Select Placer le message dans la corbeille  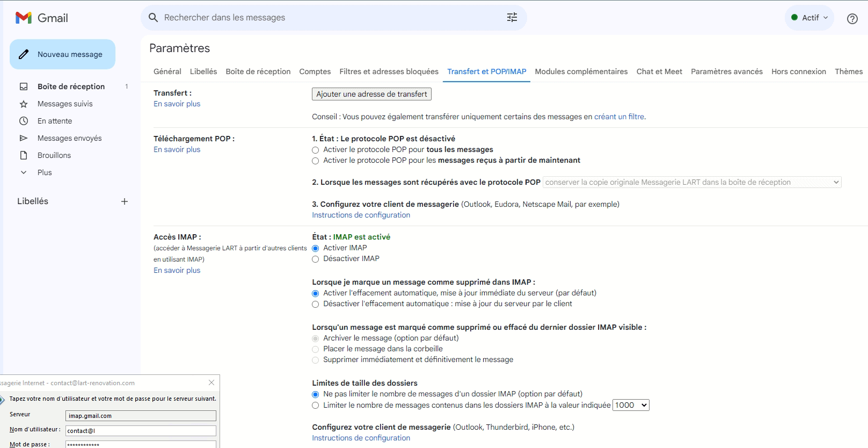point(316,349)
